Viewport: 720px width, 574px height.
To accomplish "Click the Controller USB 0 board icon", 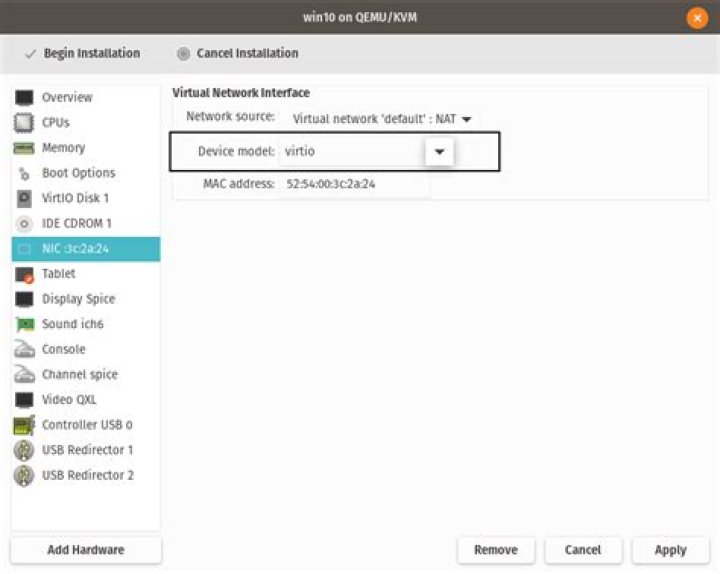I will [24, 425].
